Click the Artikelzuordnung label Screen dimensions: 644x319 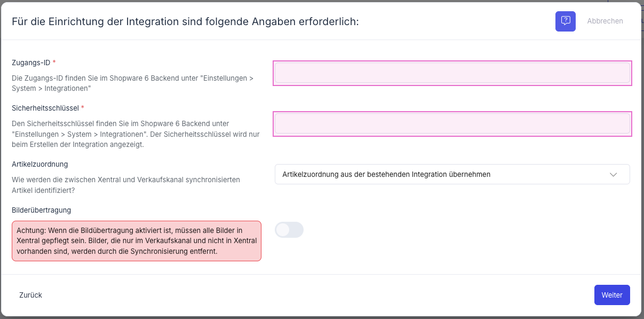(x=40, y=164)
